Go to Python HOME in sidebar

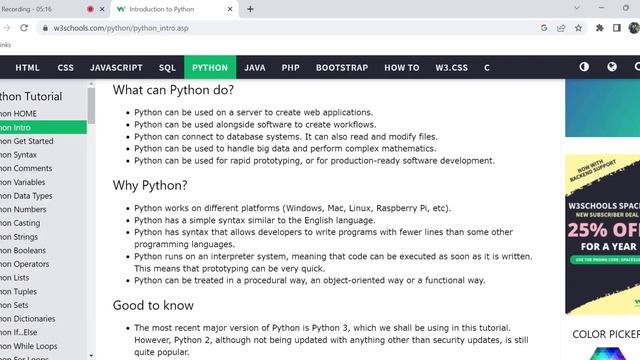(x=43, y=113)
